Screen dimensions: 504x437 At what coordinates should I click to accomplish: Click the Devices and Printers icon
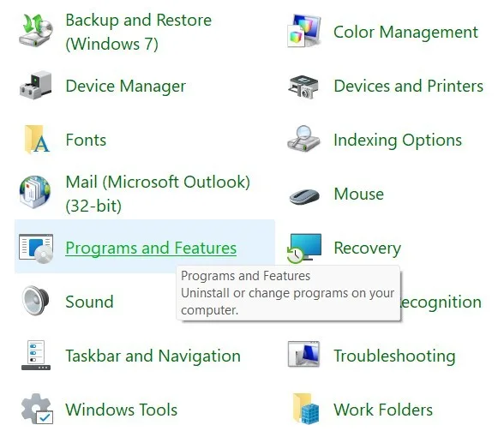point(303,86)
